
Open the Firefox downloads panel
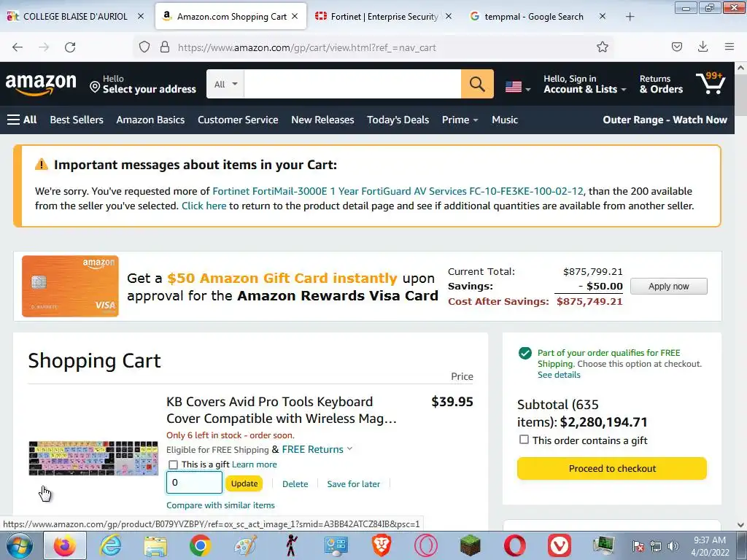(x=703, y=47)
